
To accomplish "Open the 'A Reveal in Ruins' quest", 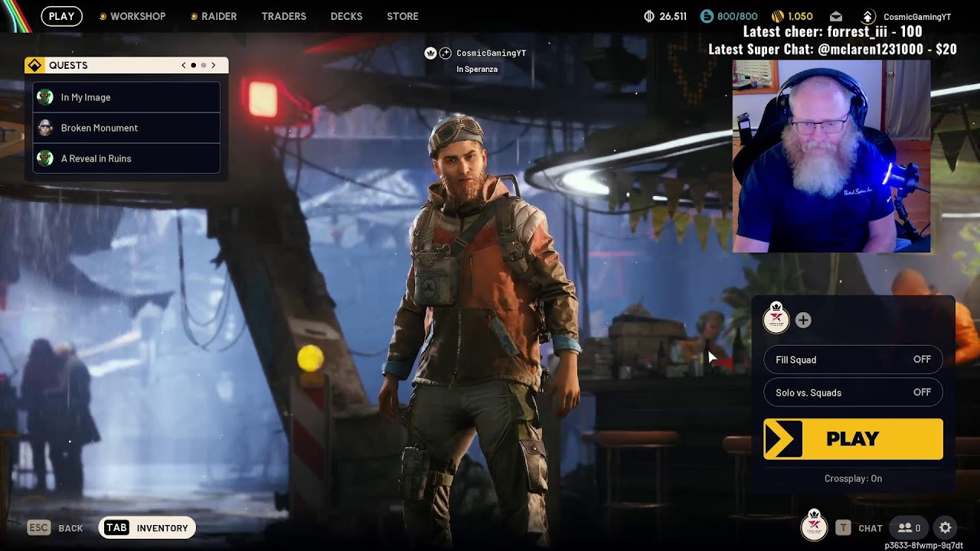I will tap(126, 158).
